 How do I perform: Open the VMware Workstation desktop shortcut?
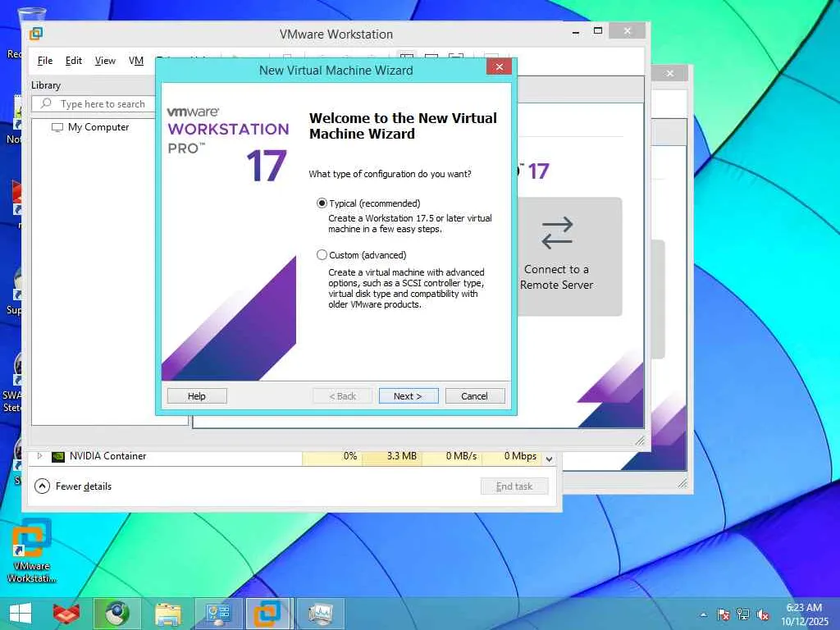(31, 550)
